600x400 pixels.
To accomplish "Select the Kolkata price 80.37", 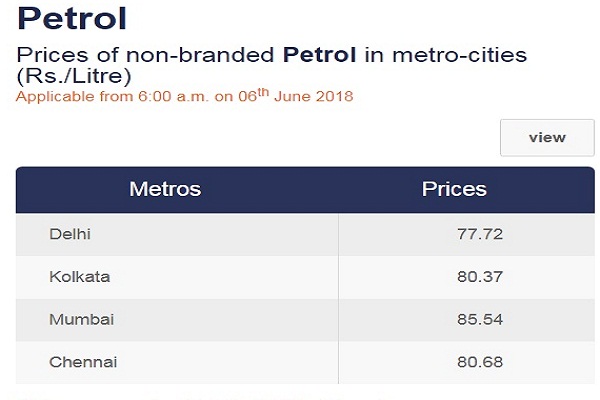I will pos(480,276).
